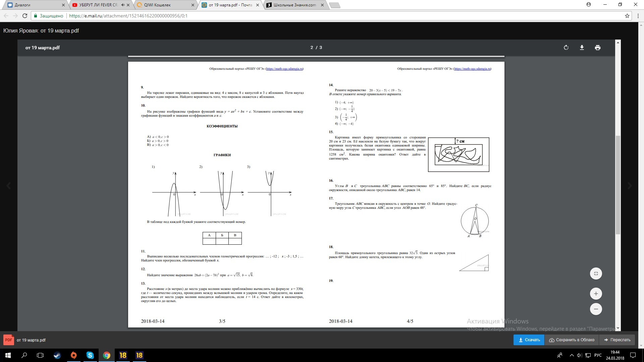644x362 pixels.
Task: Go back in browser history
Action: [x=6, y=16]
